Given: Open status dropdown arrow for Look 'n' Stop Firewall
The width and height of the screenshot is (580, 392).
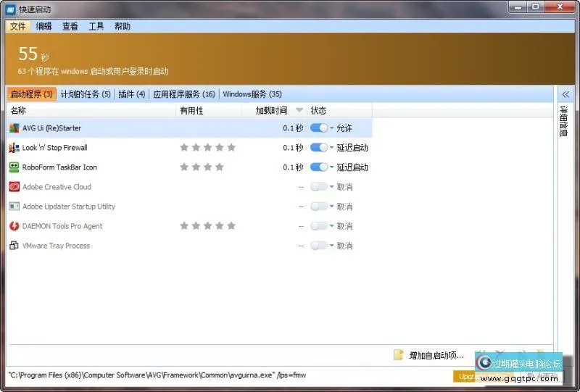Looking at the screenshot, I should coord(332,148).
